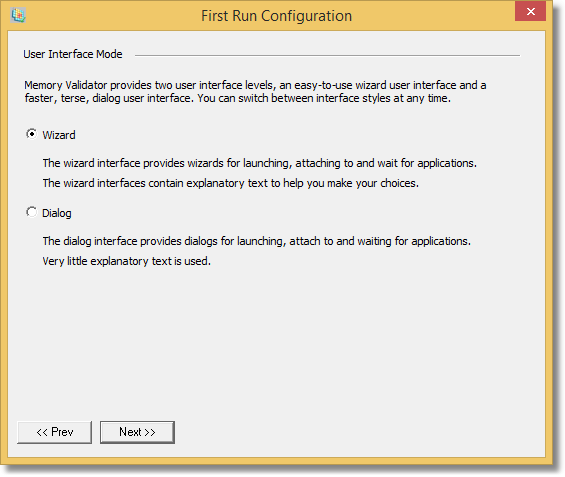565x477 pixels.
Task: Click the wizard 'launching, attaching to and wait' description
Action: [x=259, y=163]
